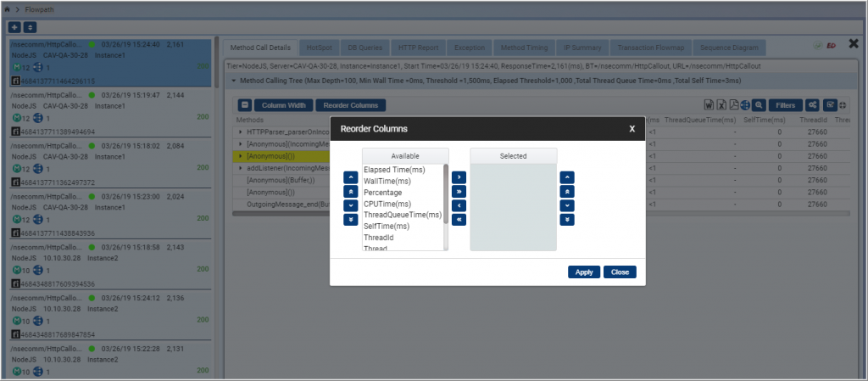Open the DB Queries tab
This screenshot has height=381, width=868.
pos(365,48)
